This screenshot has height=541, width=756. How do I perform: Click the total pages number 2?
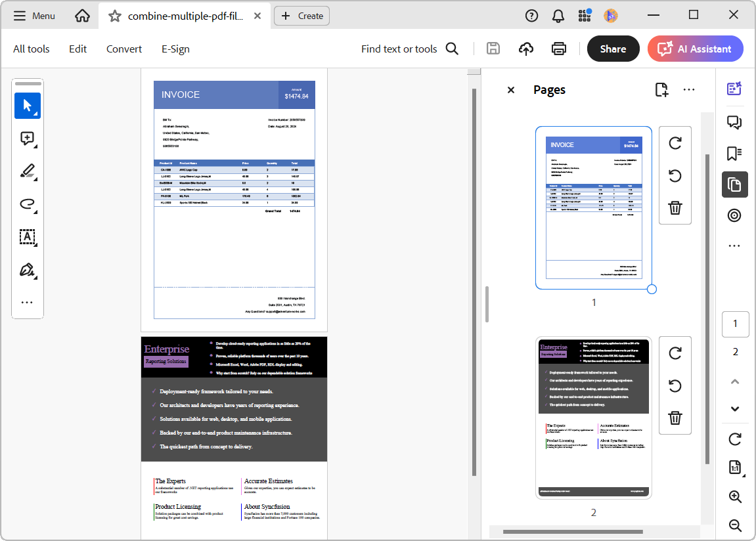point(735,352)
